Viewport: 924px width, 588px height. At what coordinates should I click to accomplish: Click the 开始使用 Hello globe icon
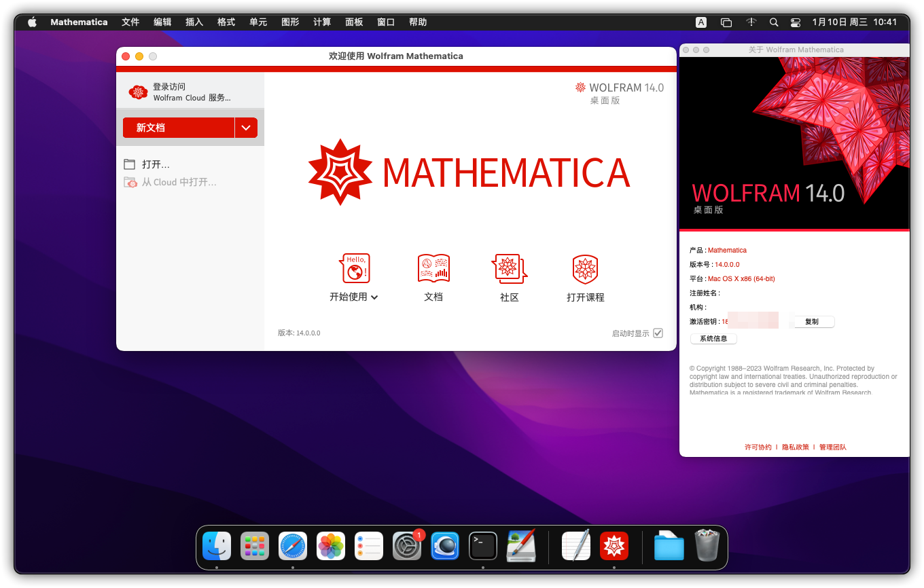tap(354, 268)
